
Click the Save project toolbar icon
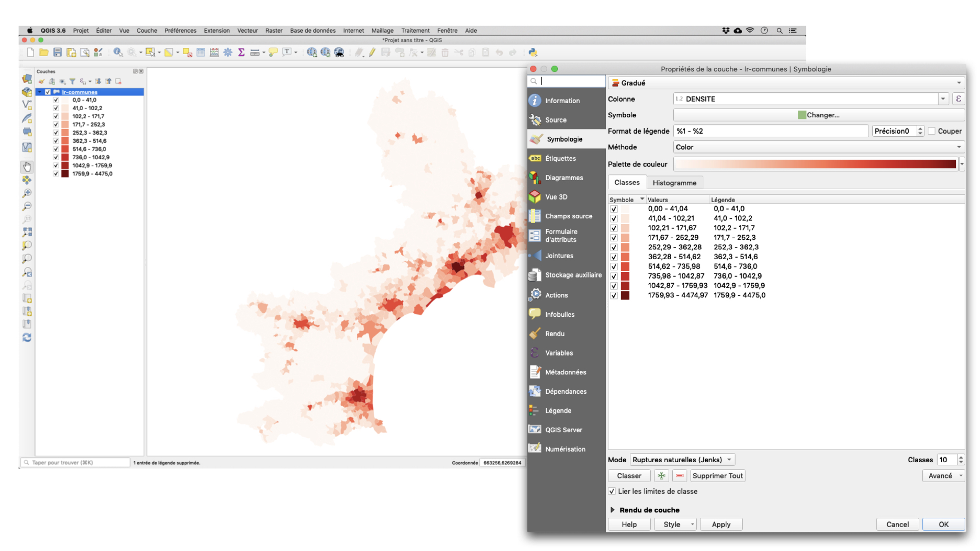click(x=58, y=53)
